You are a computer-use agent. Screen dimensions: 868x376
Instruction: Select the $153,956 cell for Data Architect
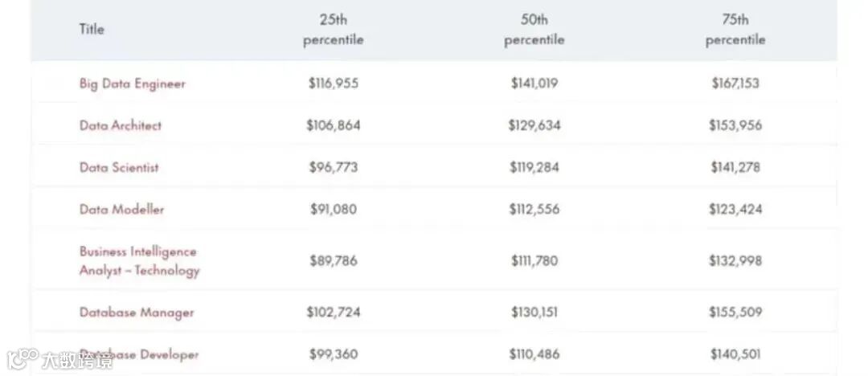[735, 125]
